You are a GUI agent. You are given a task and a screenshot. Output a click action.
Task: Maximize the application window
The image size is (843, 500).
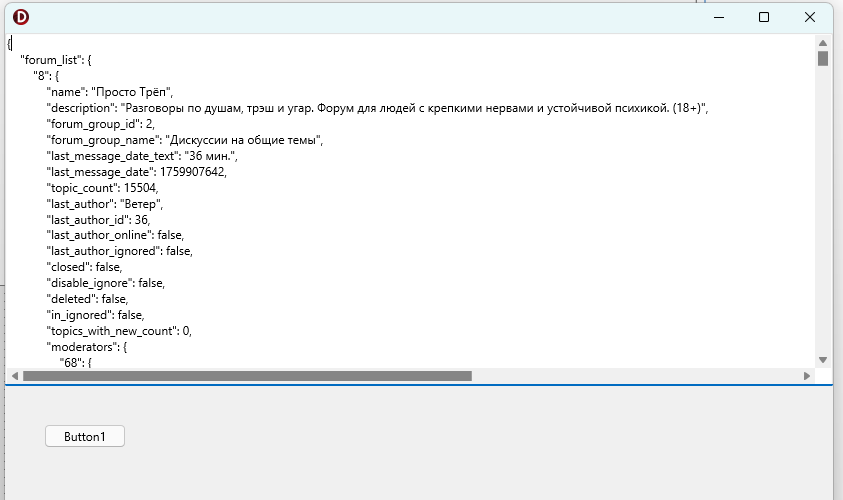click(764, 17)
